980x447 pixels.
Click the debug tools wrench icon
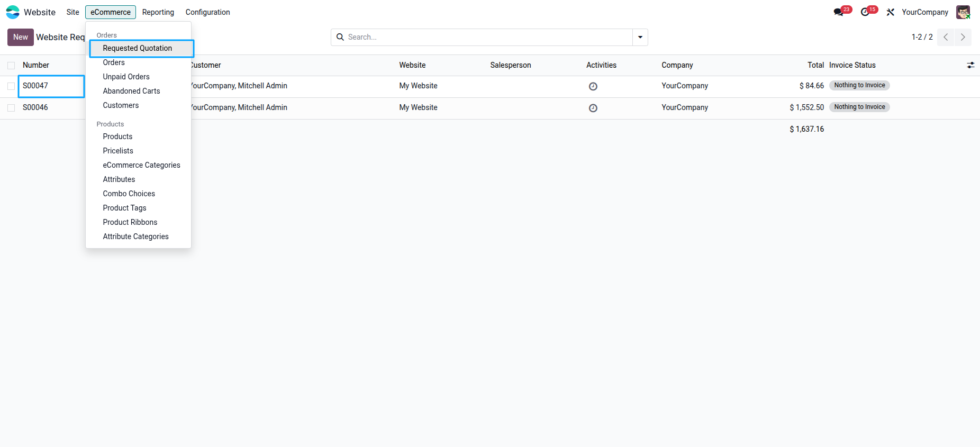click(x=891, y=12)
